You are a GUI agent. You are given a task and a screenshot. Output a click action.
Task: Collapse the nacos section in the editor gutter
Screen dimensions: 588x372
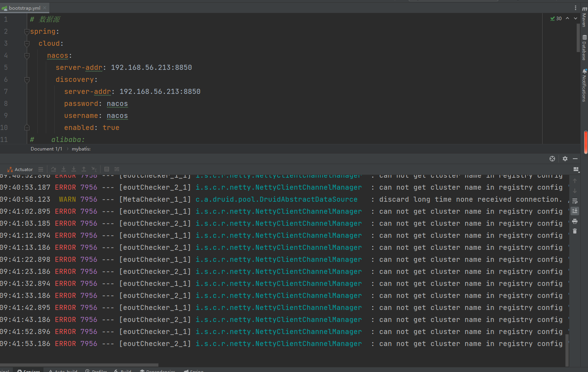pos(27,55)
